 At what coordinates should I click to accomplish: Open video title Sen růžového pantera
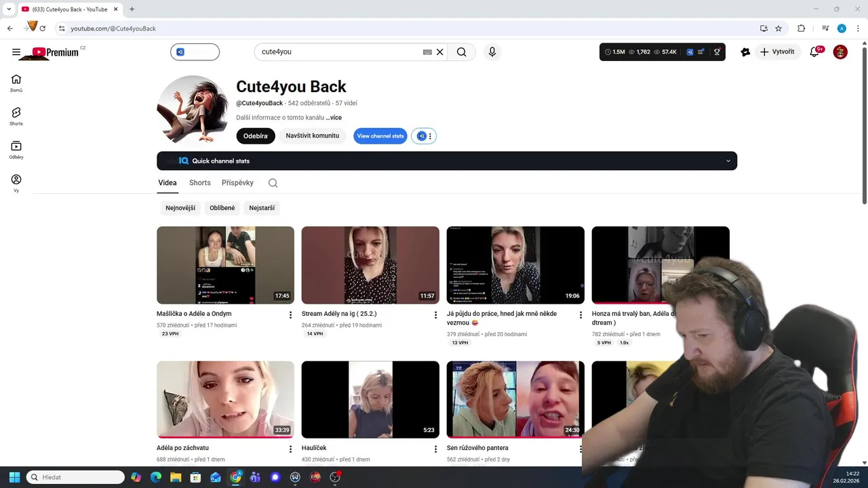click(477, 448)
